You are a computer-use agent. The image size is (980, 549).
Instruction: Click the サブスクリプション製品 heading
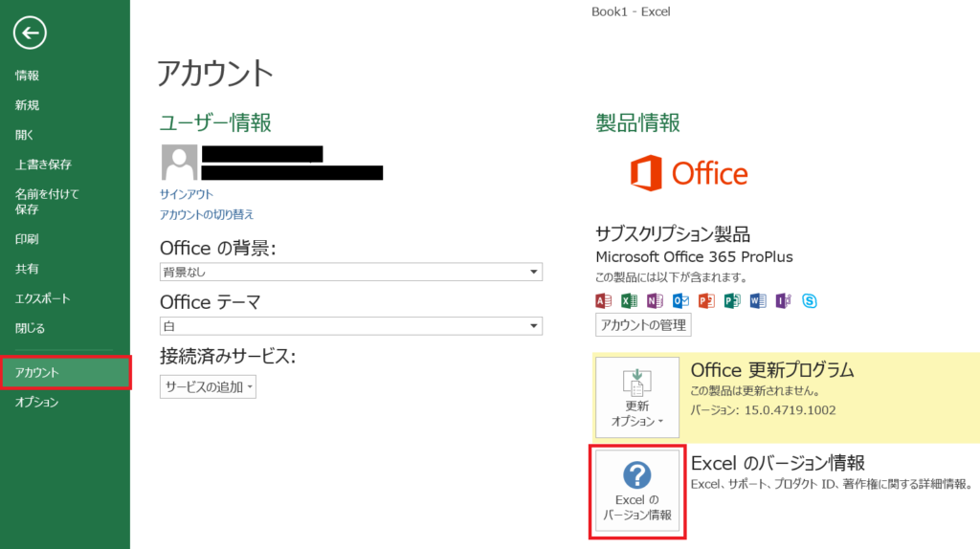click(673, 234)
